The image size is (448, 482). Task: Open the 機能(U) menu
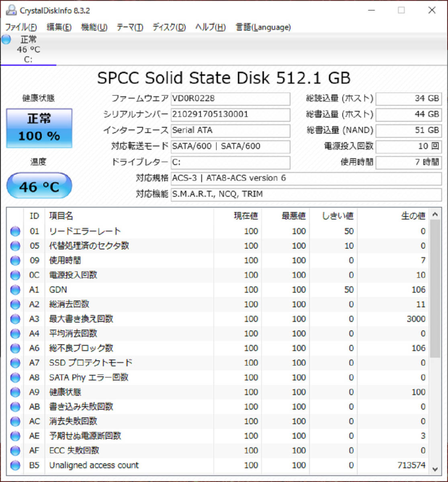[94, 27]
